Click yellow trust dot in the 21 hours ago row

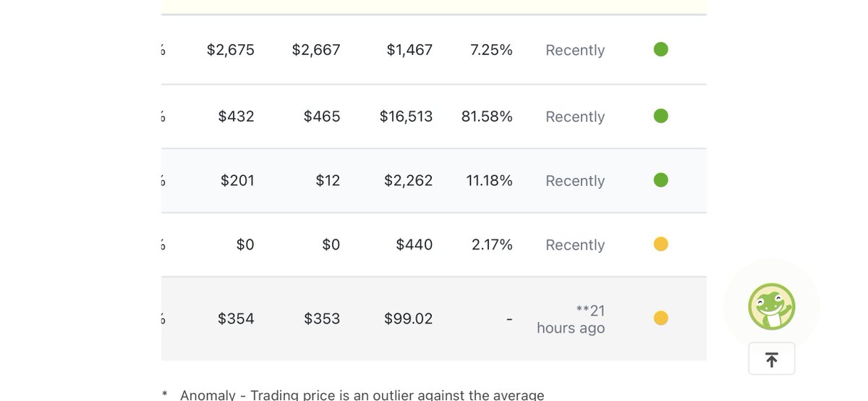click(x=660, y=318)
